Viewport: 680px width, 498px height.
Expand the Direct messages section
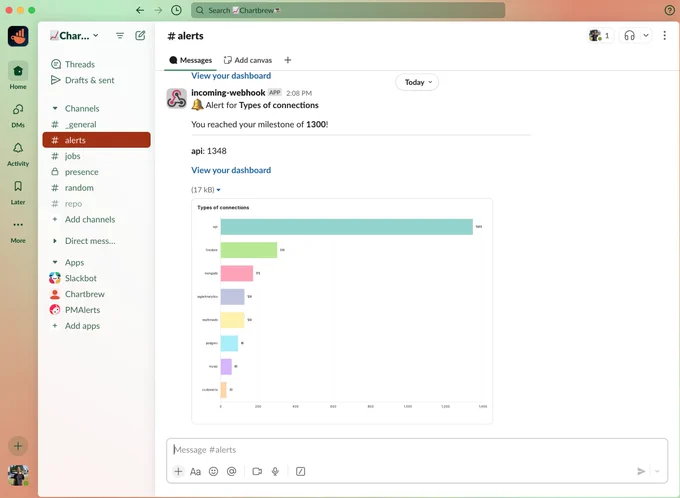click(x=55, y=241)
